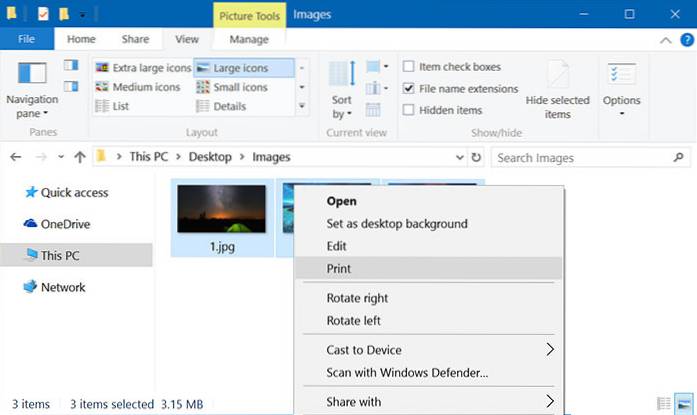Click the refresh button beside address bar
697x415 pixels.
pos(476,157)
